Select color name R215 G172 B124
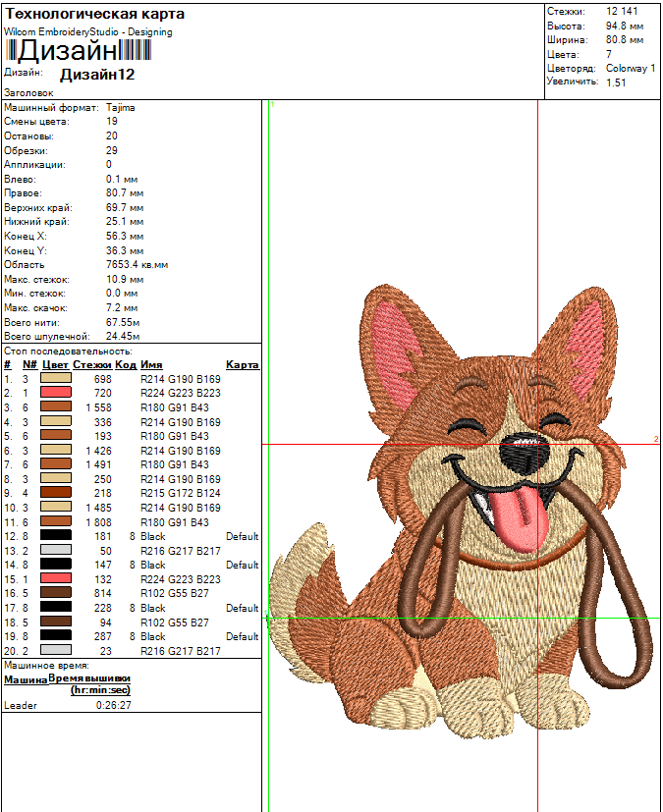Screen dimensions: 663x812 pyautogui.click(x=181, y=493)
